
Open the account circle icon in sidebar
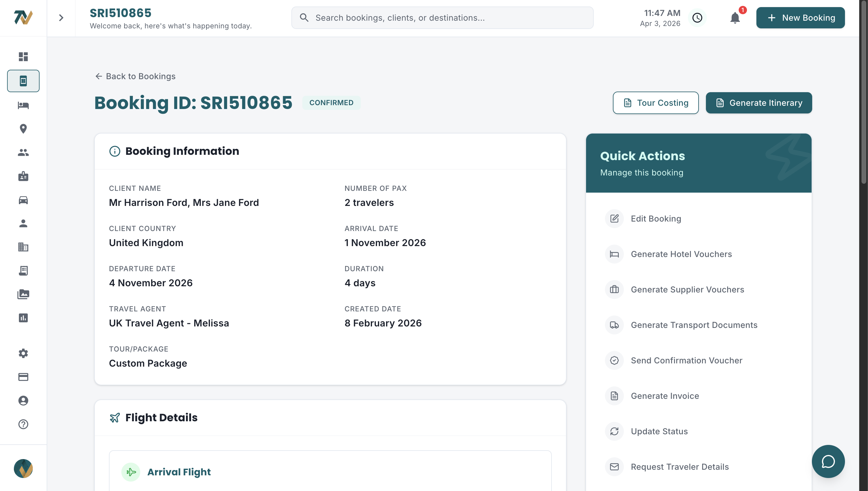point(23,401)
